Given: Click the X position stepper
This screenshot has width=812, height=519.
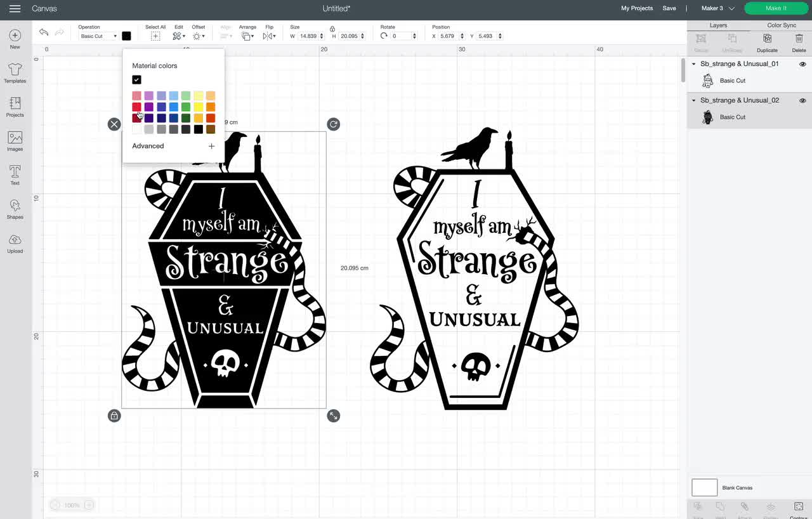Looking at the screenshot, I should pos(462,36).
